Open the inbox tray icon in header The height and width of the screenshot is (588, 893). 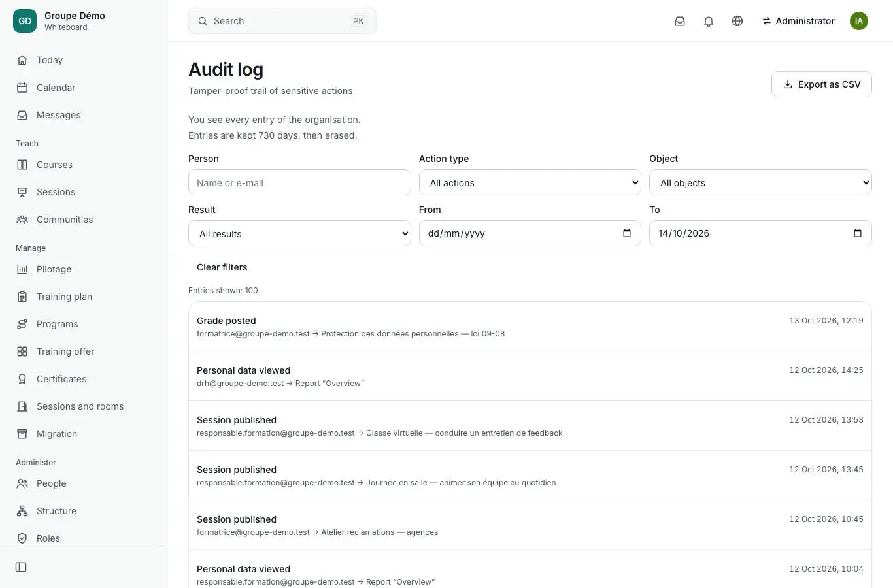[680, 21]
